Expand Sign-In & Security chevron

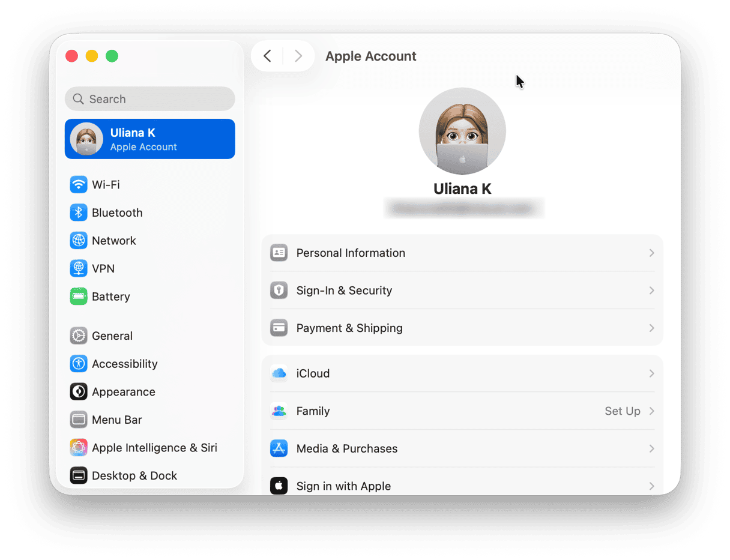point(651,291)
